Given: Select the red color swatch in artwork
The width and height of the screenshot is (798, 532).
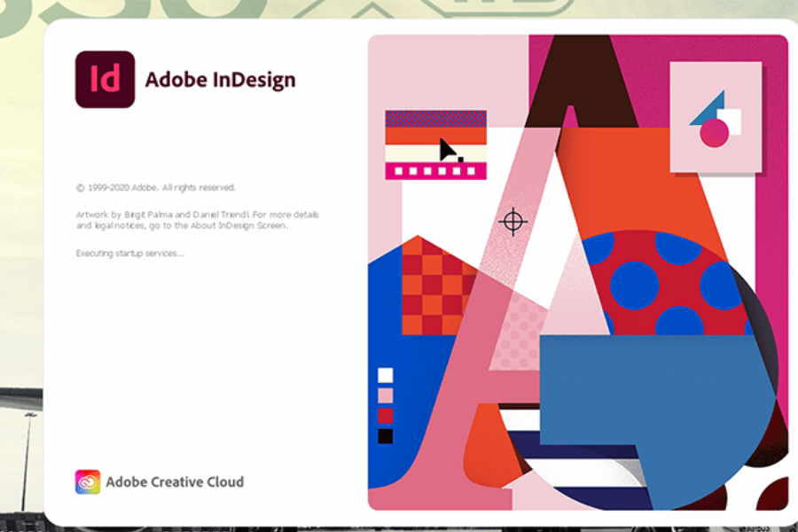Looking at the screenshot, I should click(385, 415).
